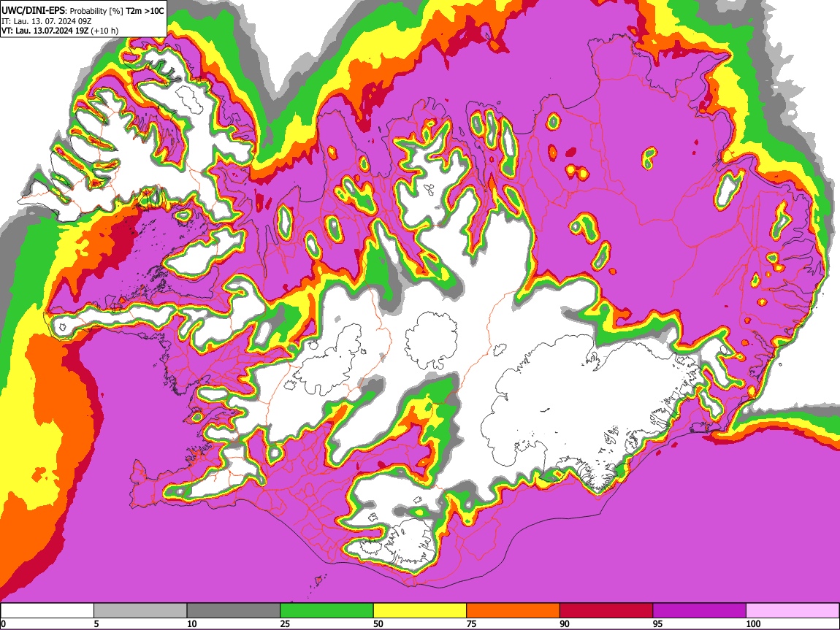Screen dimensions: 840x630
Task: Click the legend value '75'
Action: tap(471, 623)
